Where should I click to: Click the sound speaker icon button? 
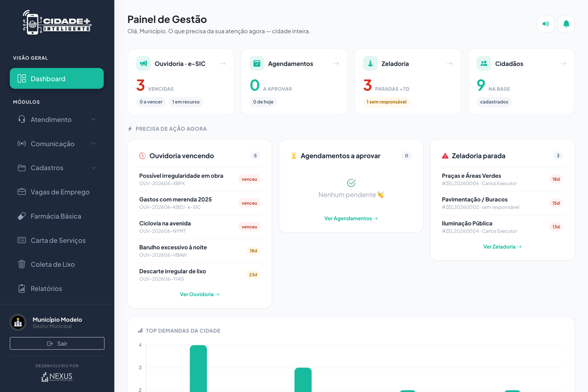pos(546,24)
